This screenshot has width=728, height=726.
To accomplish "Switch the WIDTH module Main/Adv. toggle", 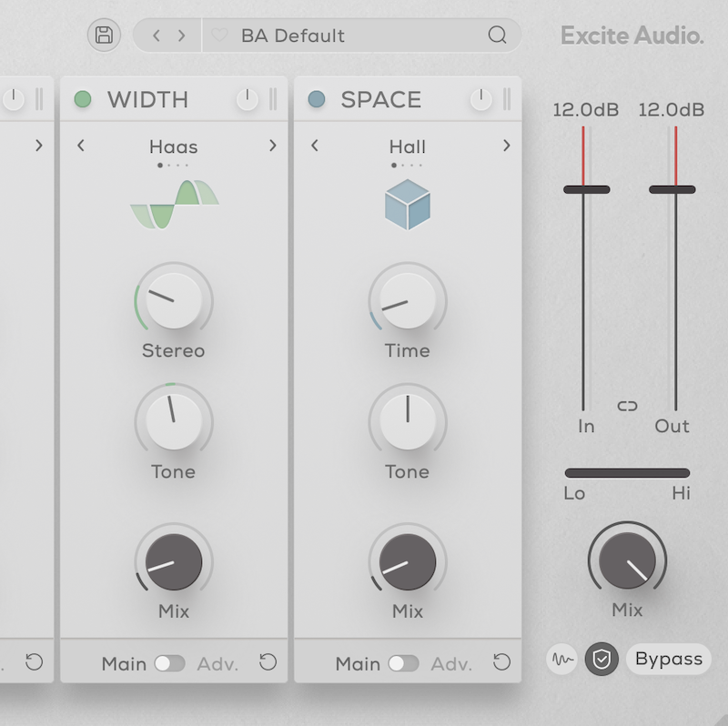I will tap(169, 663).
